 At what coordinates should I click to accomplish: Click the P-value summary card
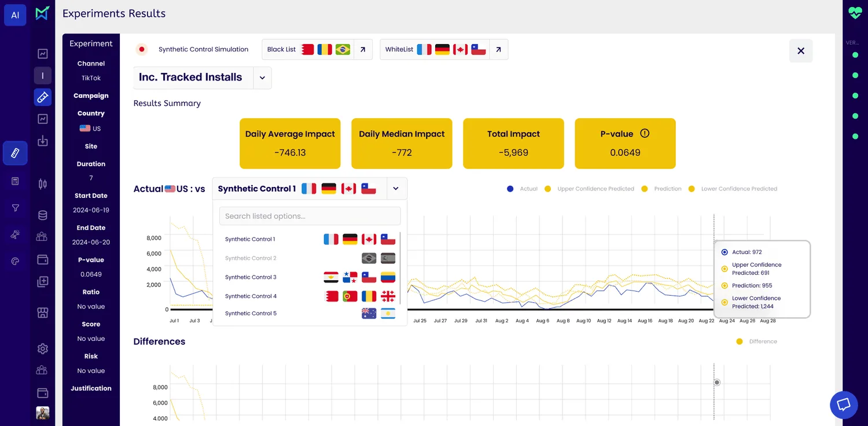[x=625, y=144]
